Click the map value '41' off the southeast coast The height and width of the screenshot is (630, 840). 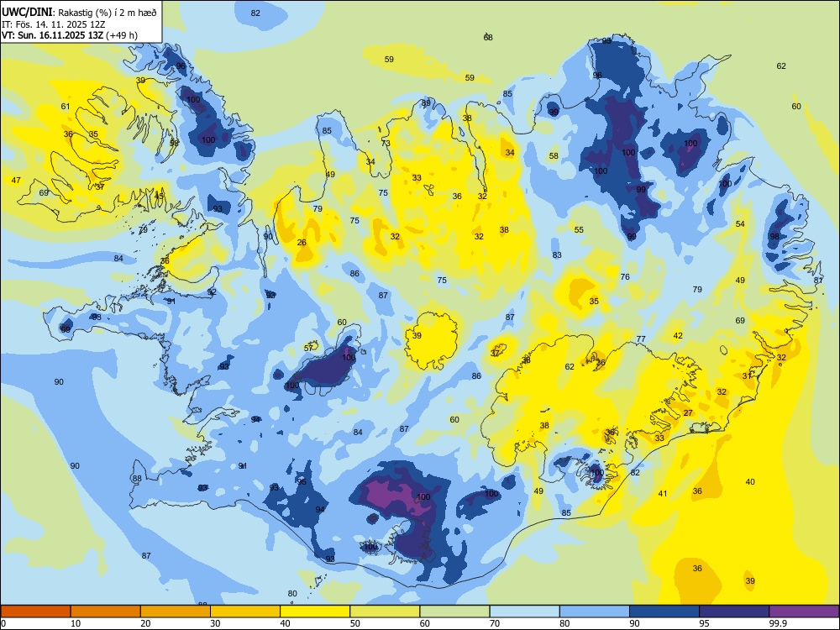664,494
